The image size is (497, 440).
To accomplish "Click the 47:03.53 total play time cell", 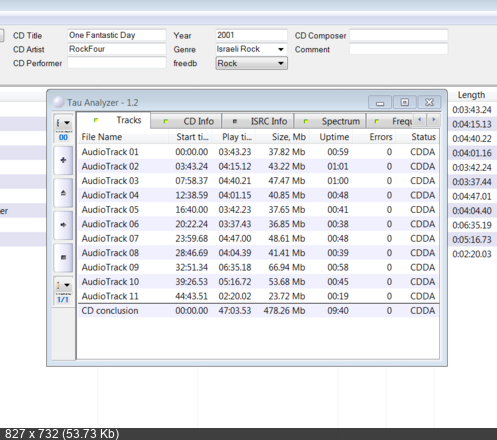I will 235,311.
